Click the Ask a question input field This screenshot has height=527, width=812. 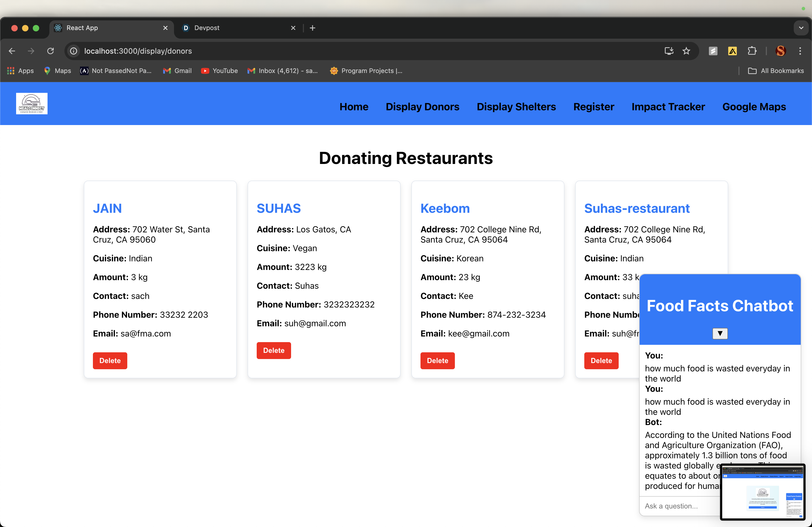click(679, 506)
